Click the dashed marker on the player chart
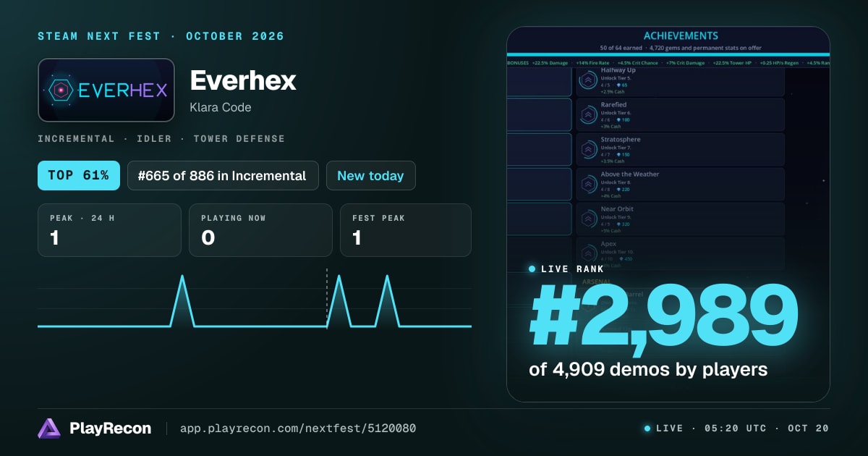Image resolution: width=868 pixels, height=456 pixels. (x=327, y=297)
